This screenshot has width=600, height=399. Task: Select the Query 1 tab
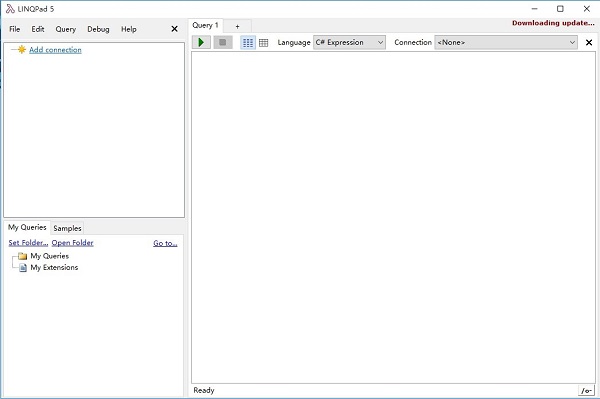(x=205, y=25)
